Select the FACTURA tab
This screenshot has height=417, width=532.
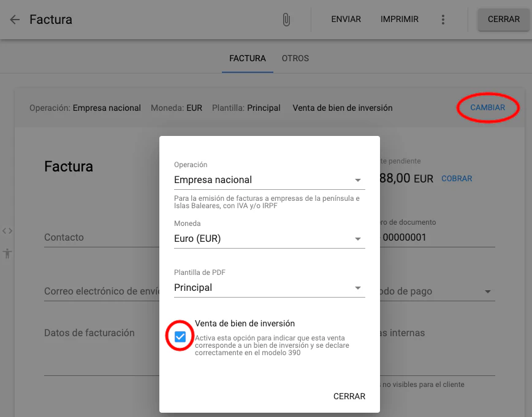click(x=247, y=58)
